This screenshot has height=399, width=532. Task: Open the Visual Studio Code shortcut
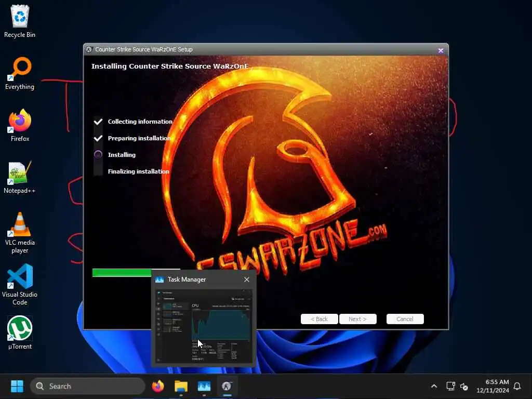(20, 285)
